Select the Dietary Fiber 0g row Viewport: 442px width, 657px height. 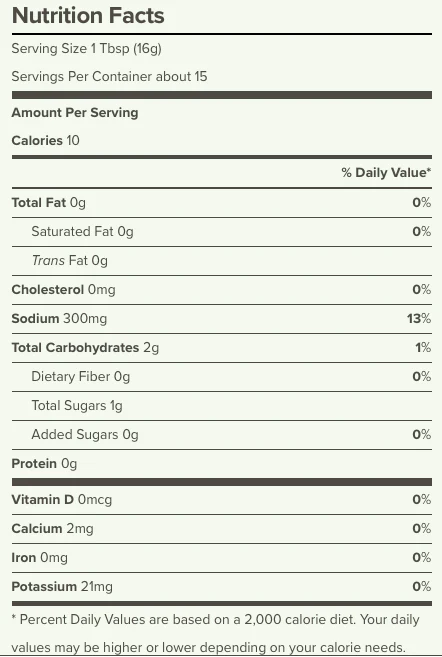tap(222, 377)
